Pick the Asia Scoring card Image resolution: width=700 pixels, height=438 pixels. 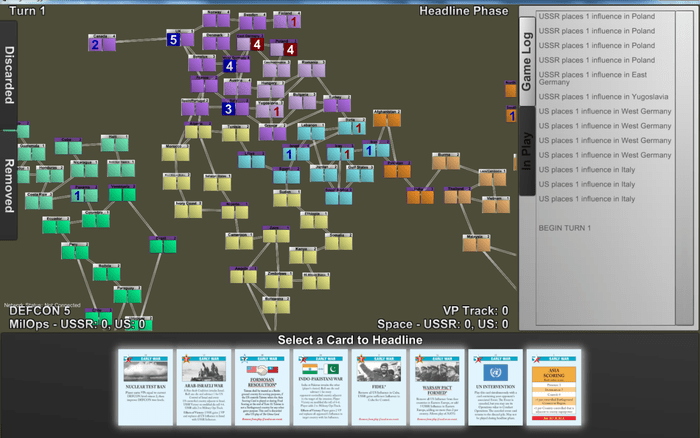pos(554,387)
